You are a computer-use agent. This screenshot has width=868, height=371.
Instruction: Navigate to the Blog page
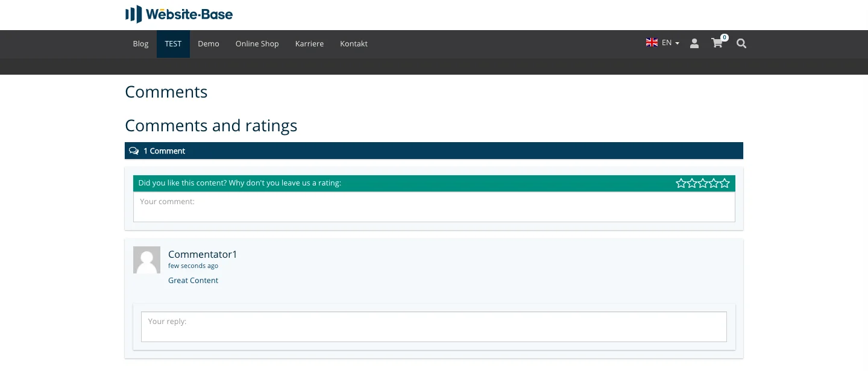pos(140,43)
